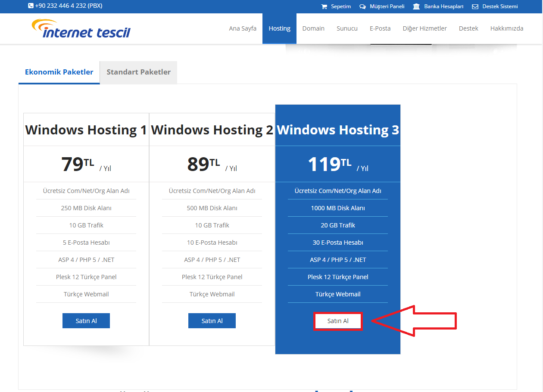Screen dimensions: 543x392
Task: Click the 500 MB Disk Alanı feature
Action: click(212, 208)
